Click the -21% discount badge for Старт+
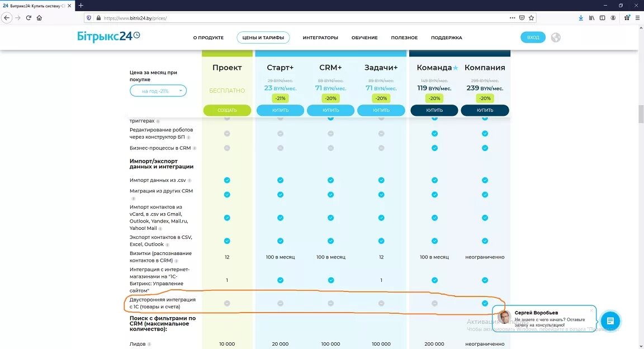 coord(281,98)
